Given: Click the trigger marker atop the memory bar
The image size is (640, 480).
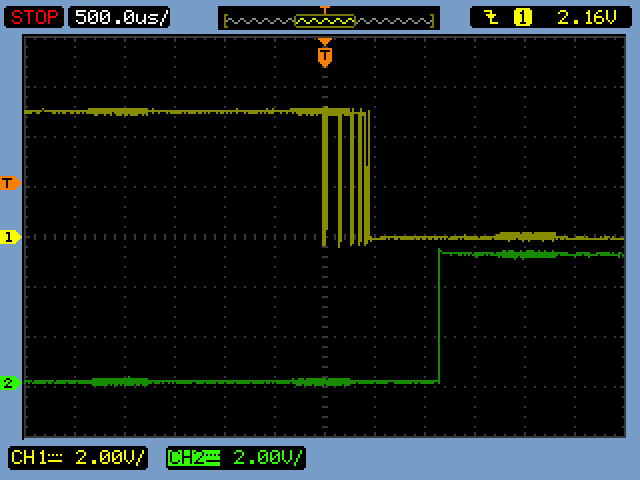Looking at the screenshot, I should tap(324, 10).
